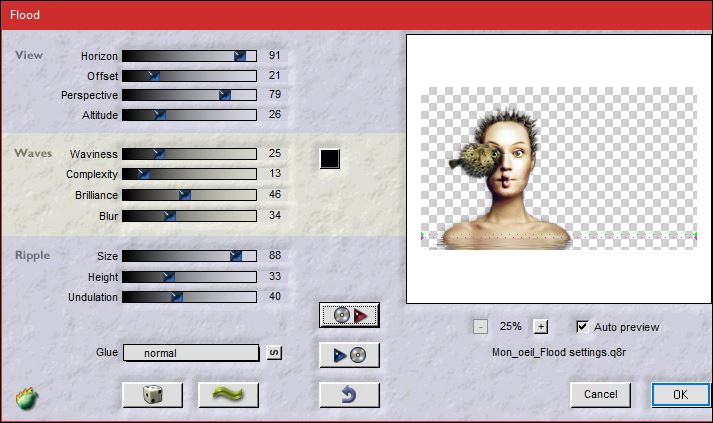This screenshot has height=423, width=713.
Task: Click the Blur slider handle
Action: (169, 216)
